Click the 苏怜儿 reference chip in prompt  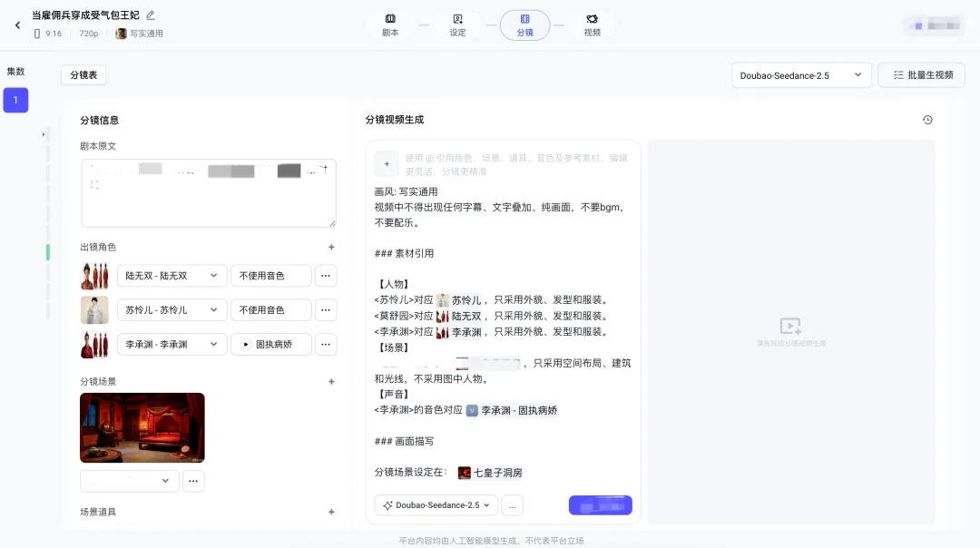[x=459, y=300]
